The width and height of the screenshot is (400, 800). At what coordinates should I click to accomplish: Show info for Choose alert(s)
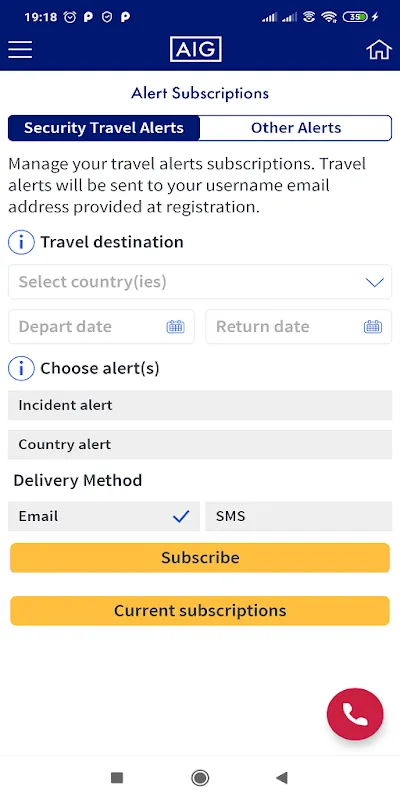pyautogui.click(x=21, y=368)
